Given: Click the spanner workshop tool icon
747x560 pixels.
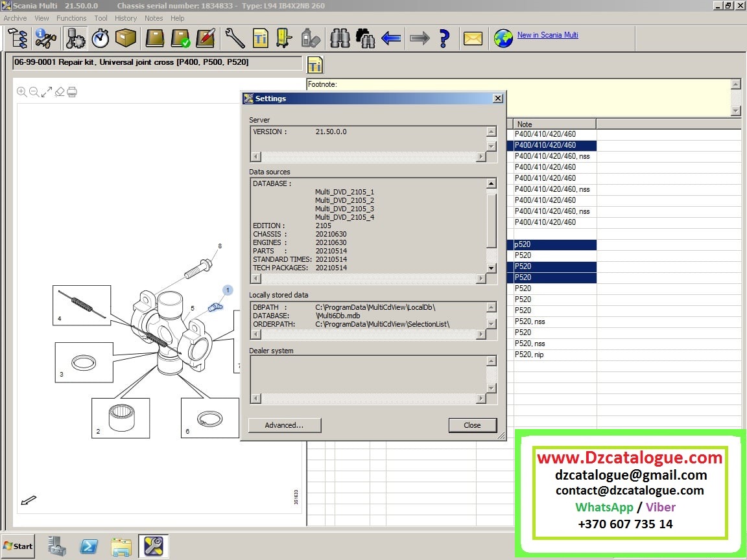Looking at the screenshot, I should pos(235,38).
